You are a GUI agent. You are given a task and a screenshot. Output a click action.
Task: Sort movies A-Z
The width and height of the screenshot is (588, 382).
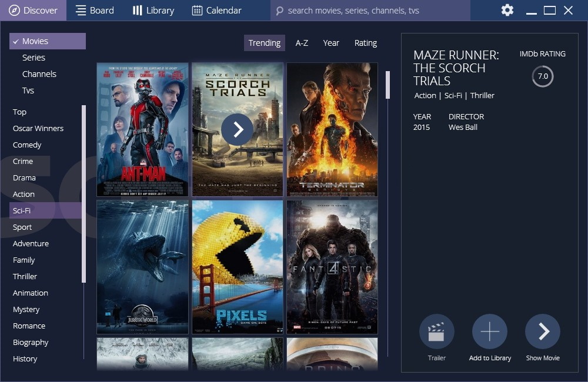click(302, 43)
